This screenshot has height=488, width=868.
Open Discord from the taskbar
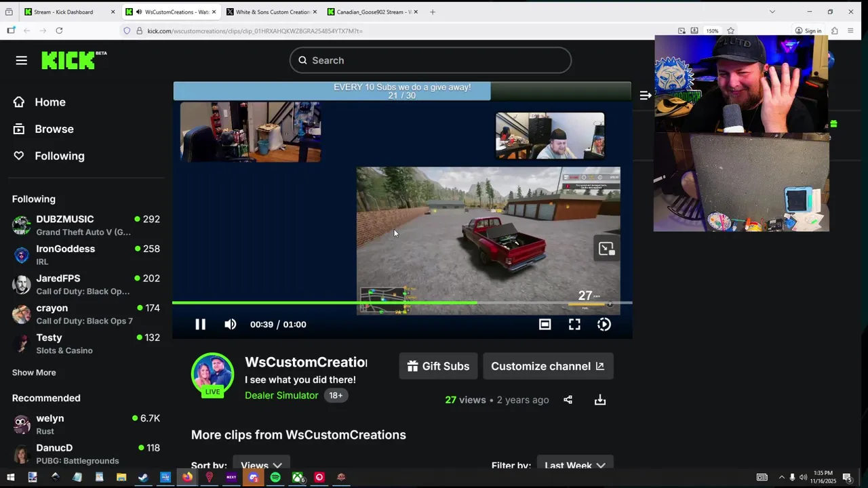(253, 477)
